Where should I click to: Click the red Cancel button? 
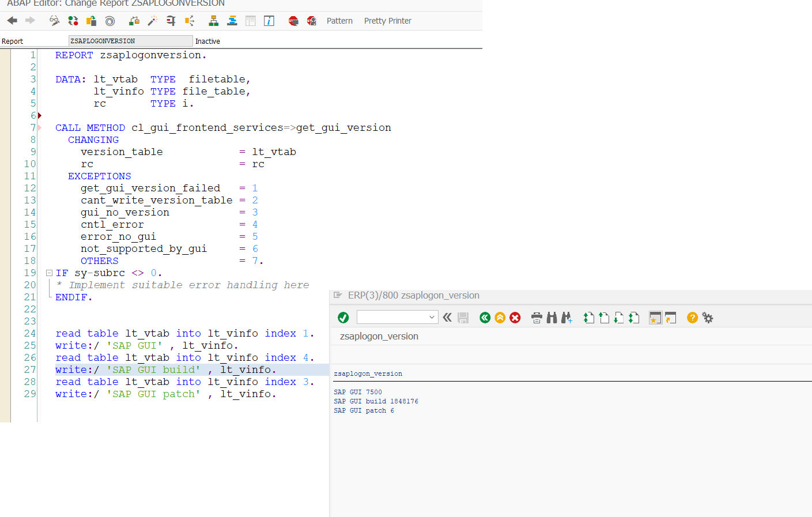(x=515, y=318)
